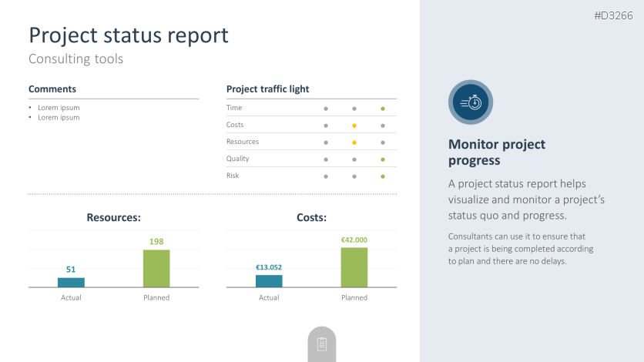Image resolution: width=644 pixels, height=362 pixels.
Task: Select the 'Comments' section heading
Action: coord(52,89)
